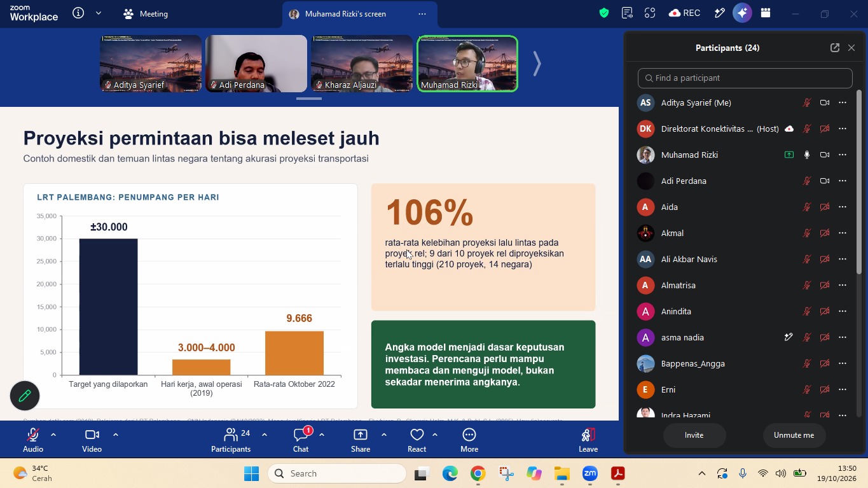This screenshot has width=868, height=488.
Task: Expand the chevron beside Chat
Action: 322,435
